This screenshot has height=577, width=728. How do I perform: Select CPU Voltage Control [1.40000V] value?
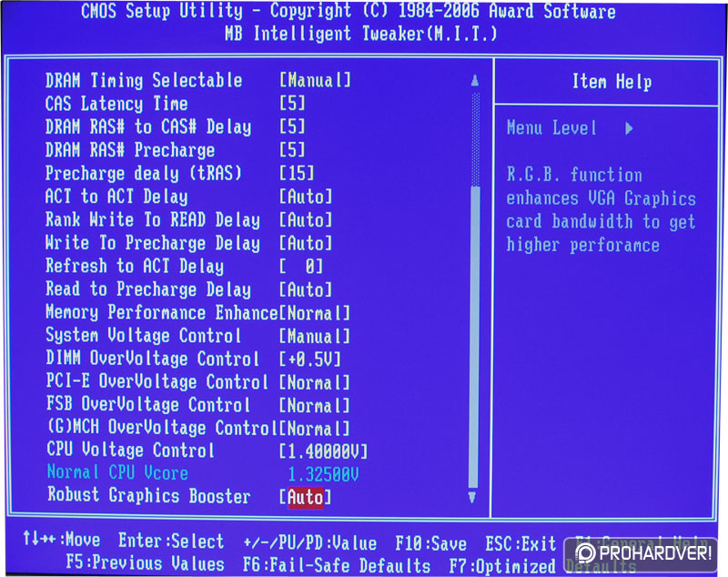(324, 450)
